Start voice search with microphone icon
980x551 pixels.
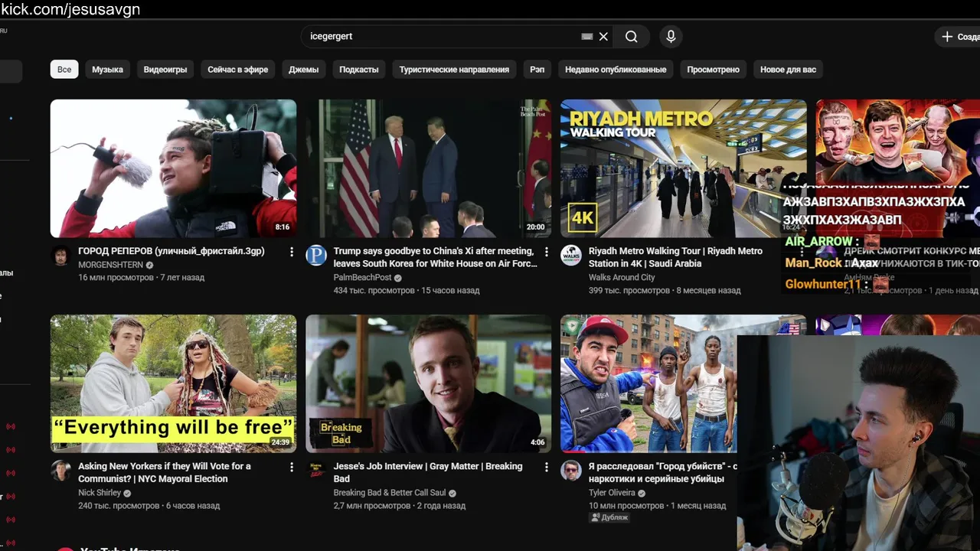click(671, 36)
